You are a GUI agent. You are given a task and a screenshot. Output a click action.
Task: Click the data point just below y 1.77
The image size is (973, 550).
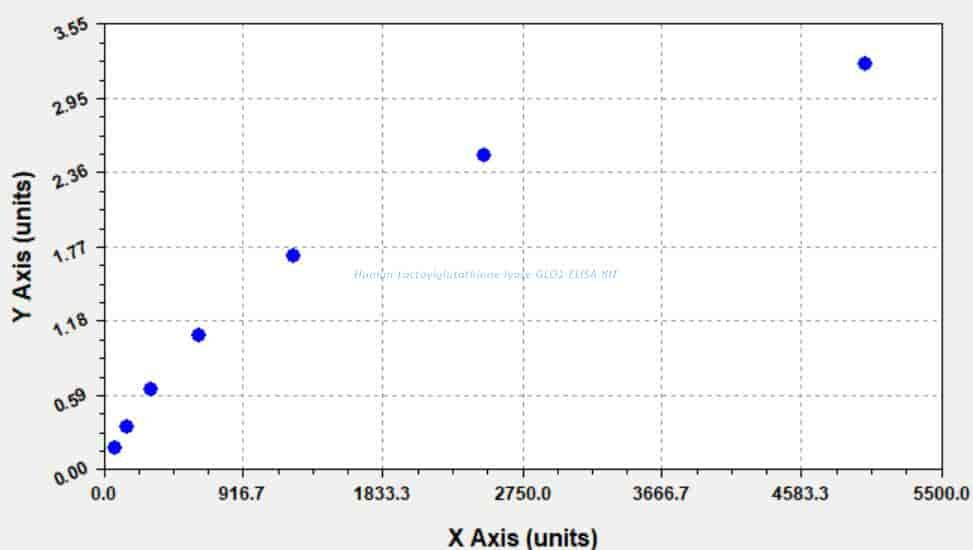pos(293,256)
